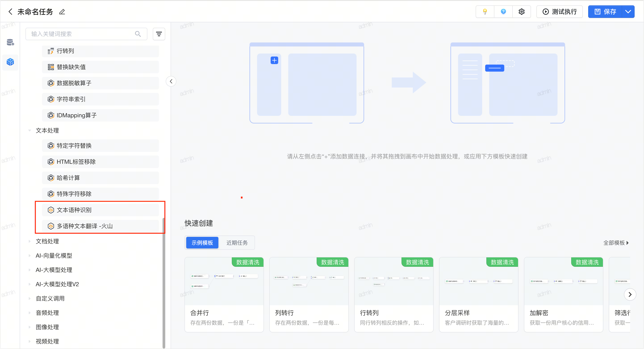Click the 数据脱敏算子 operator icon

point(51,83)
